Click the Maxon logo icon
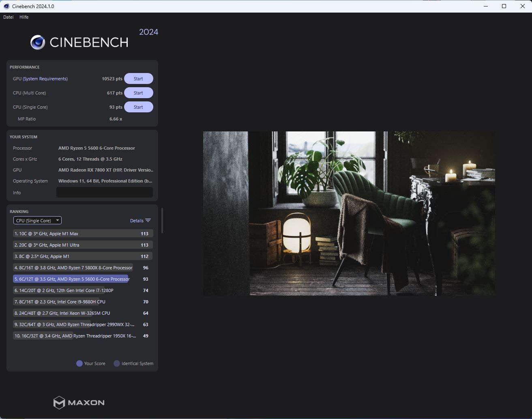The image size is (532, 419). [59, 402]
